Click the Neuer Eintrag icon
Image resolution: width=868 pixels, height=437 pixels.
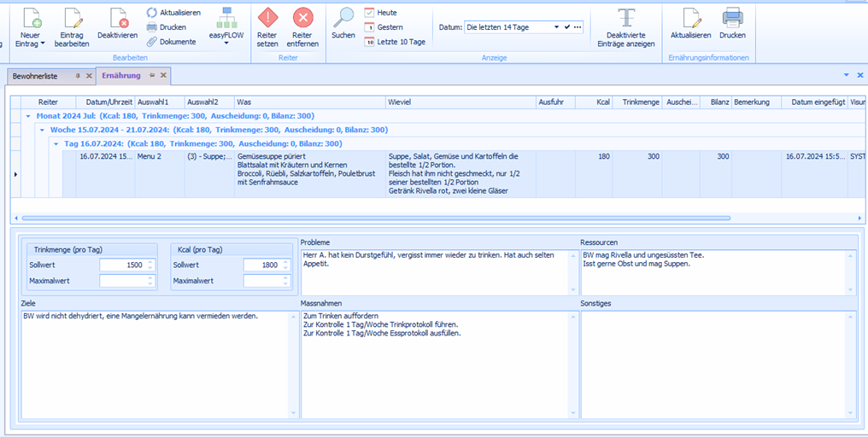(31, 17)
